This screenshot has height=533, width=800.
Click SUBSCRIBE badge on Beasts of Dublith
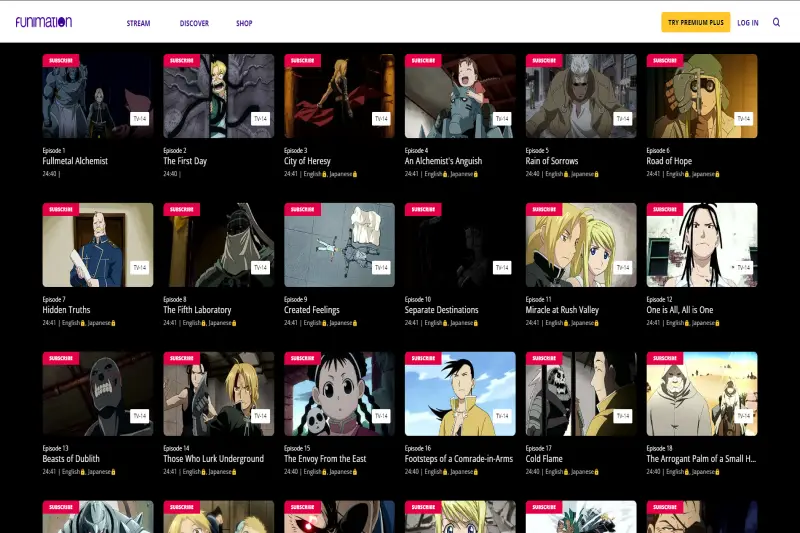pyautogui.click(x=61, y=358)
